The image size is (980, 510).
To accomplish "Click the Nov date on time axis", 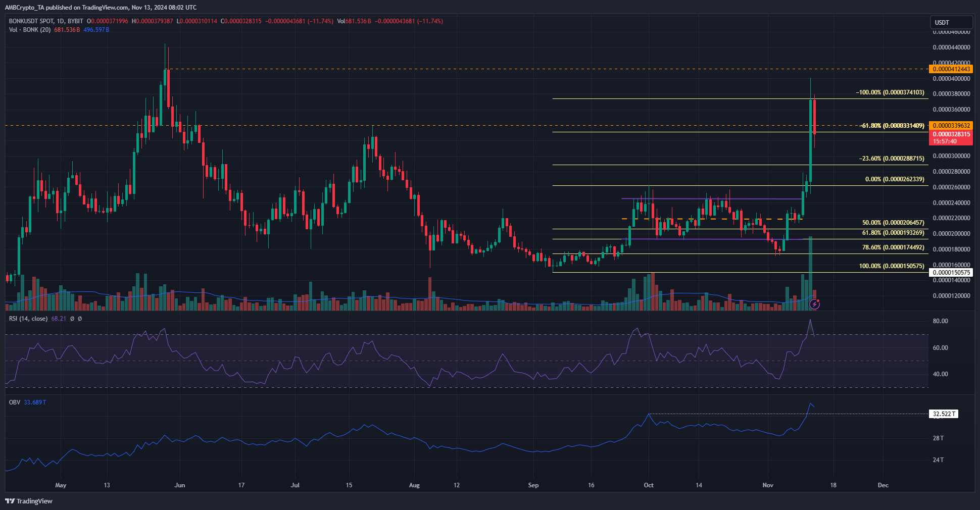I will [x=768, y=485].
